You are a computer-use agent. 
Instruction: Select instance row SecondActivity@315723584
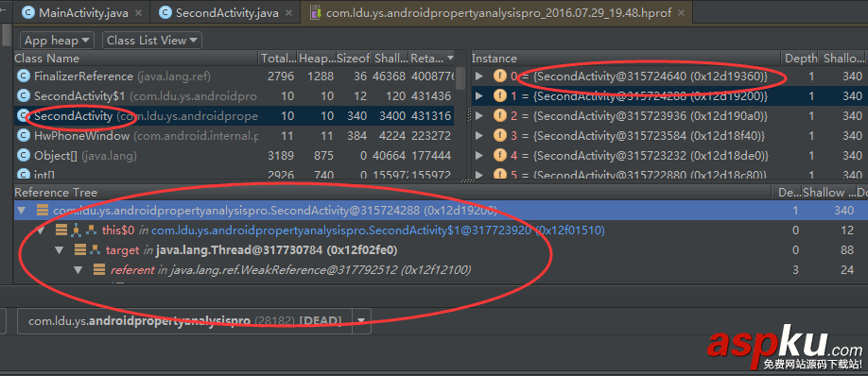[x=668, y=135]
